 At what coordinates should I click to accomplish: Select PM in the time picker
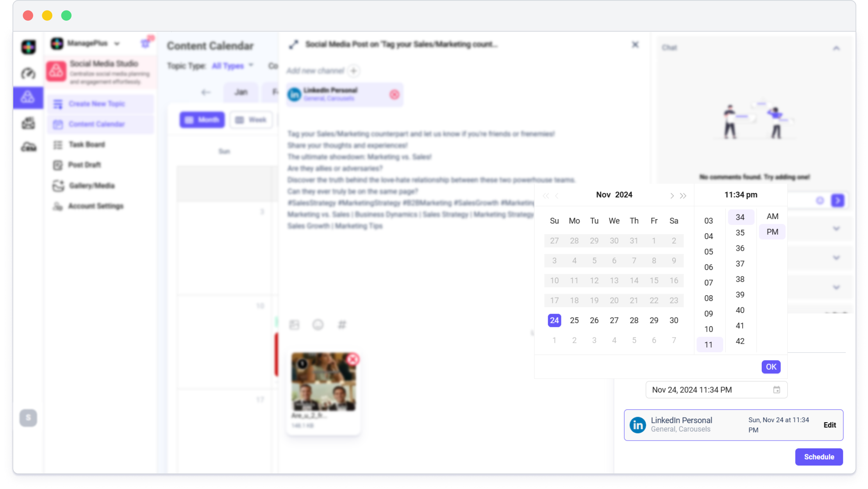click(772, 232)
